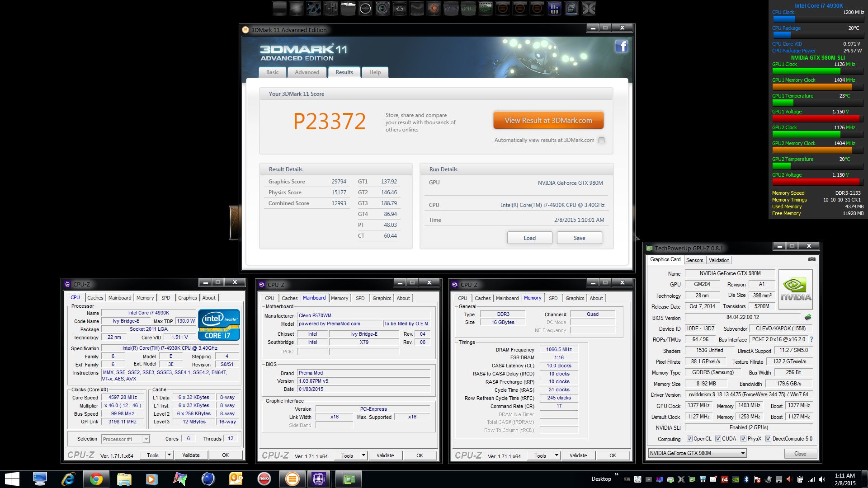Click OK in the CPU-Z Mainboard window
This screenshot has width=868, height=488.
420,455
